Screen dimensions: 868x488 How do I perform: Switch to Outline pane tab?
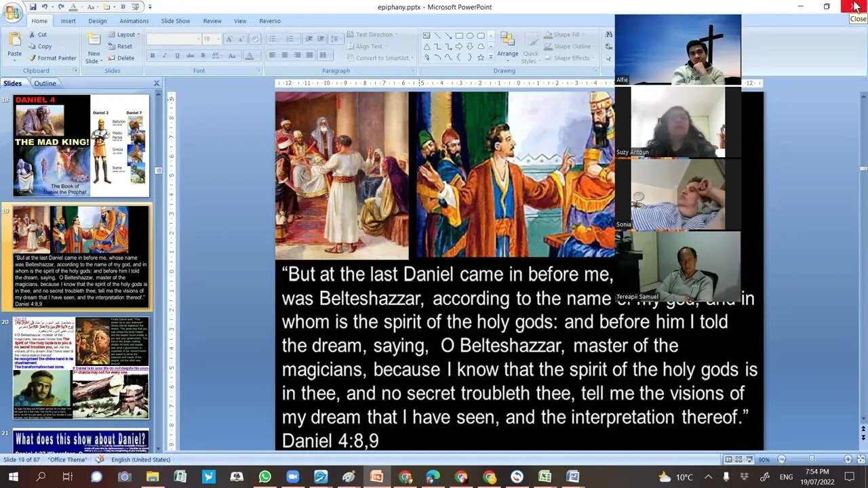click(45, 83)
